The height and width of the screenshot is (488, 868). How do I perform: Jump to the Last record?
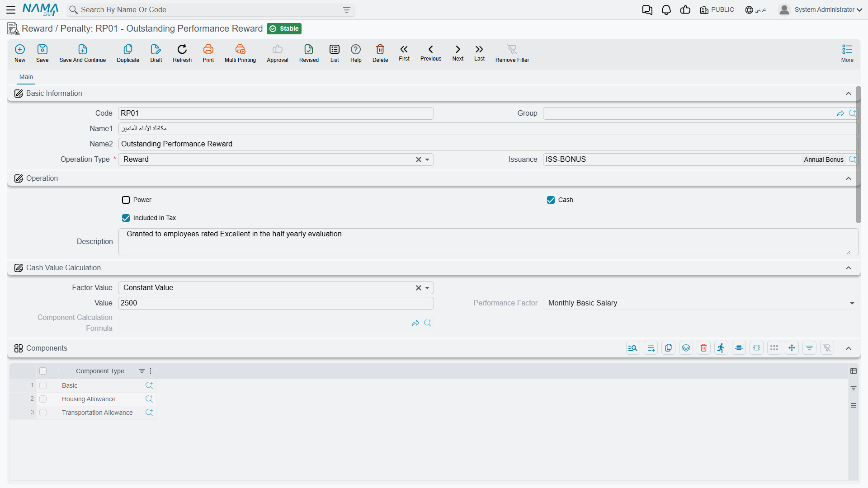click(x=479, y=53)
